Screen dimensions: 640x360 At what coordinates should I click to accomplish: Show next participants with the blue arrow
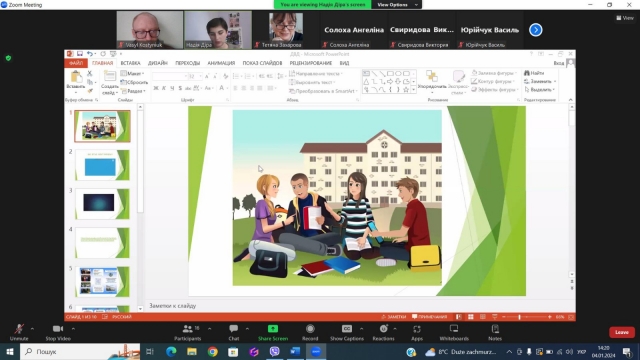pyautogui.click(x=536, y=30)
